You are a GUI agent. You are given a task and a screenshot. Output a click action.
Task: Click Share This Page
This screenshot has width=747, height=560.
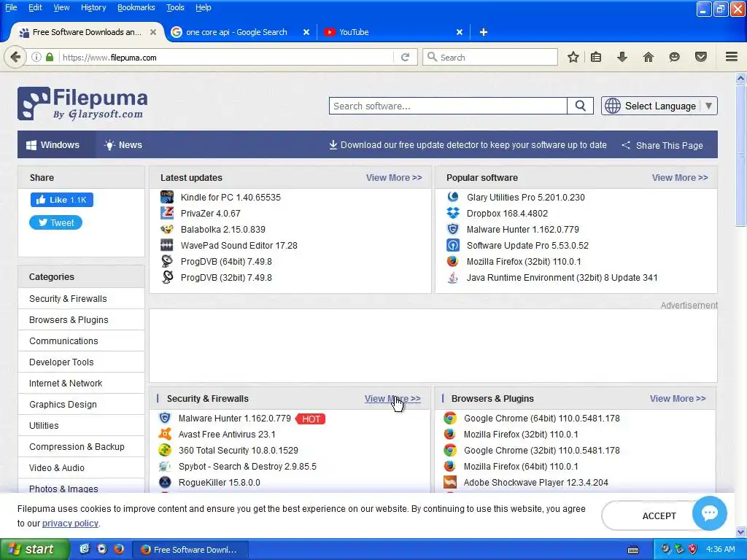[662, 145]
